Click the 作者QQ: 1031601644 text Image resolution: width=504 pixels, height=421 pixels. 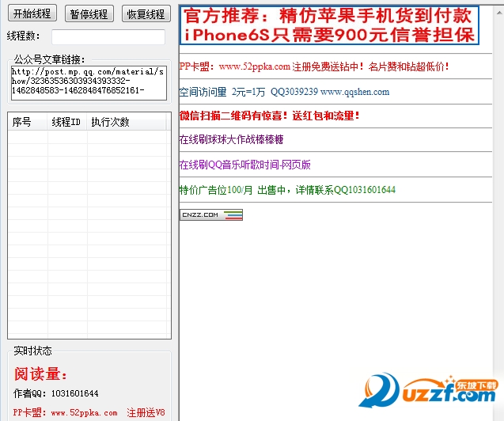[x=56, y=393]
